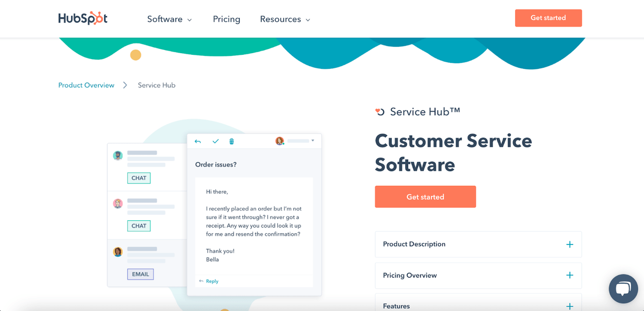Expand the Product Description section
Image resolution: width=644 pixels, height=311 pixels.
coord(478,244)
